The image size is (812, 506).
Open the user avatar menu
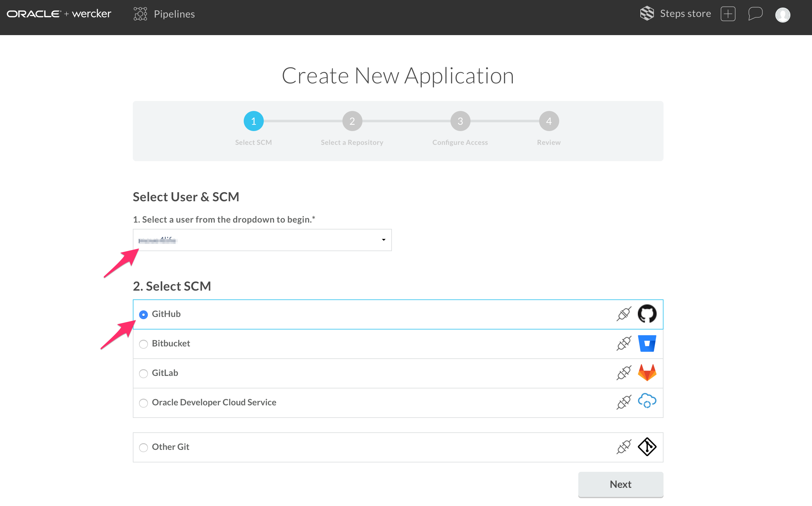point(783,15)
